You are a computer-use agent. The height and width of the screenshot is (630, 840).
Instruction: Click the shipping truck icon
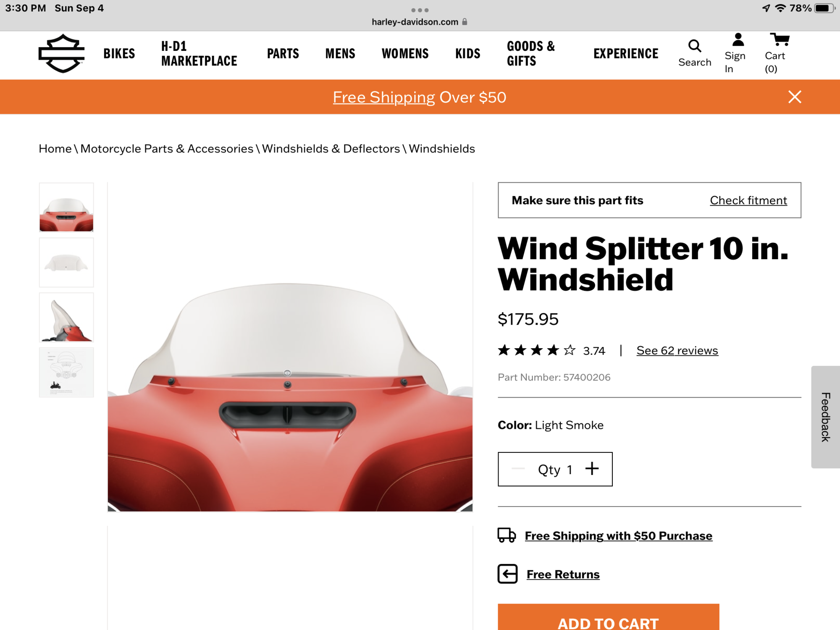507,535
